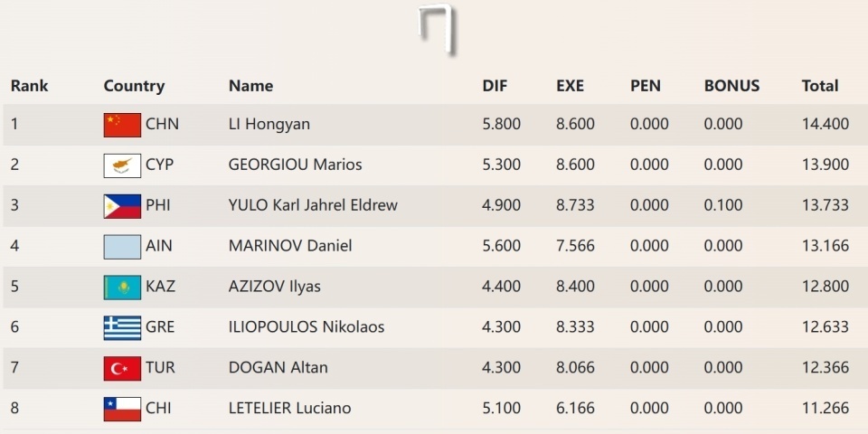The height and width of the screenshot is (434, 868).
Task: Click the EXE column header
Action: pos(570,86)
